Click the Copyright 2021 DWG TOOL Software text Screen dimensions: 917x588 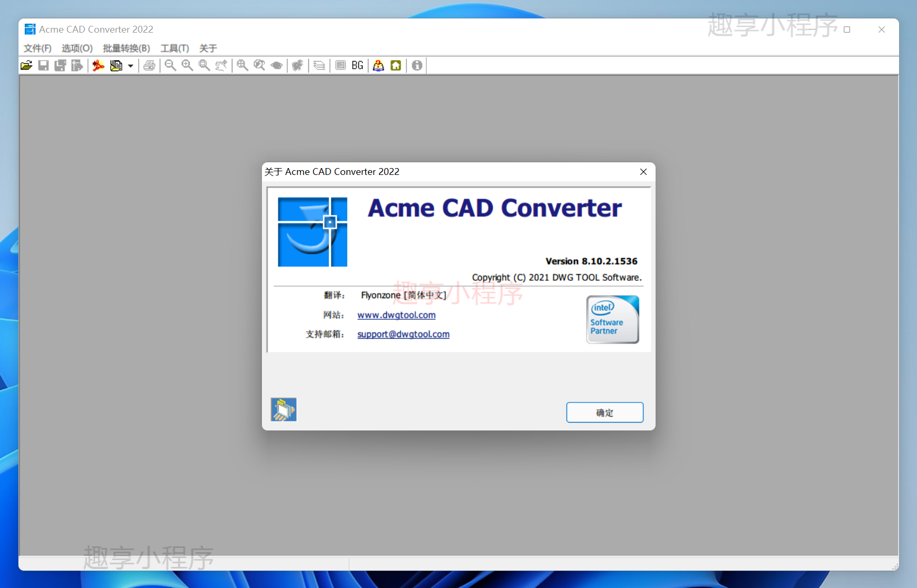click(x=557, y=277)
